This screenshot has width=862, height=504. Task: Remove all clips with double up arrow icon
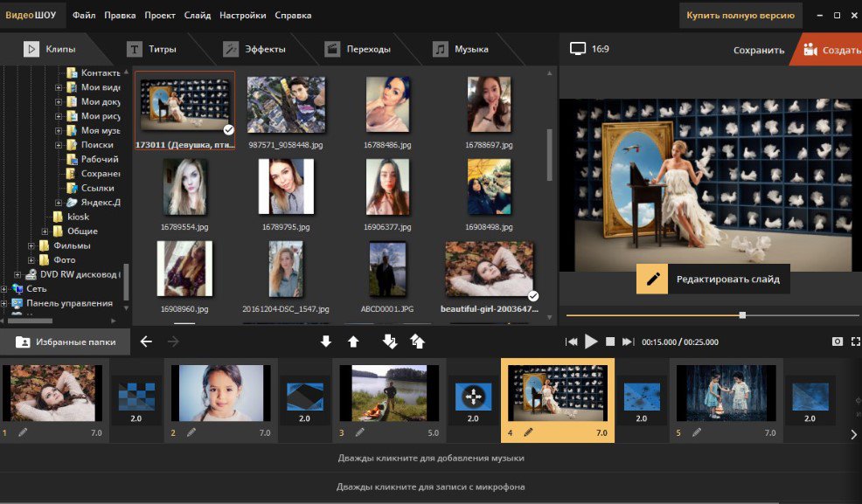[418, 342]
